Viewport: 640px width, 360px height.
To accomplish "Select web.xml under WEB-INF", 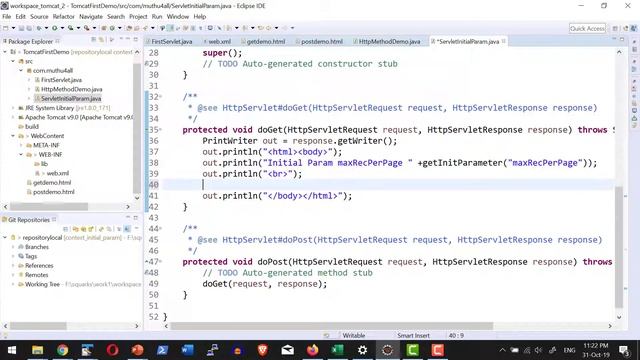I will click(x=58, y=173).
